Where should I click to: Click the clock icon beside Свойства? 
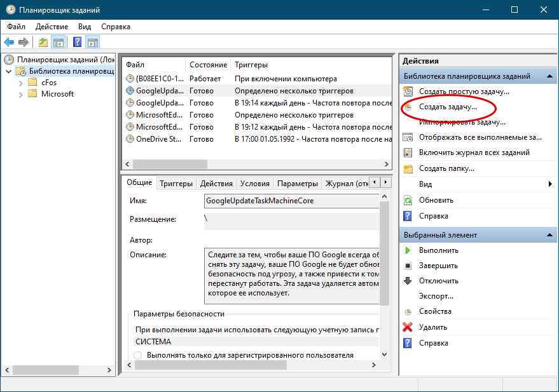click(x=408, y=312)
